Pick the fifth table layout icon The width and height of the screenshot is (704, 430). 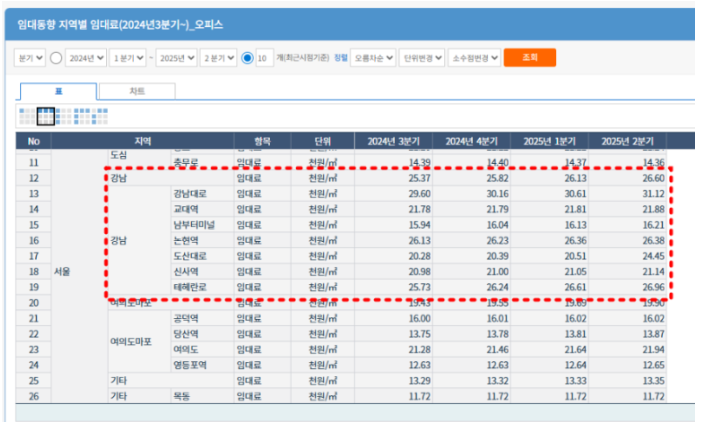point(100,116)
